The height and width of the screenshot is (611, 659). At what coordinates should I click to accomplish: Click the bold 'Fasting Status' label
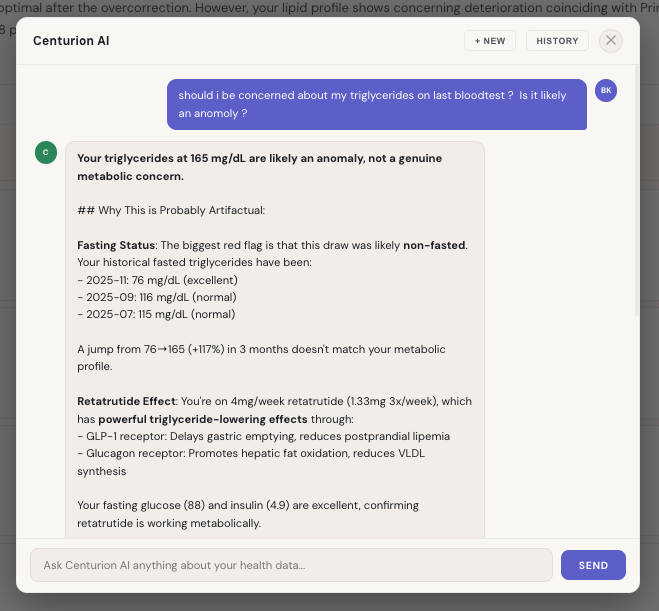[x=115, y=245]
